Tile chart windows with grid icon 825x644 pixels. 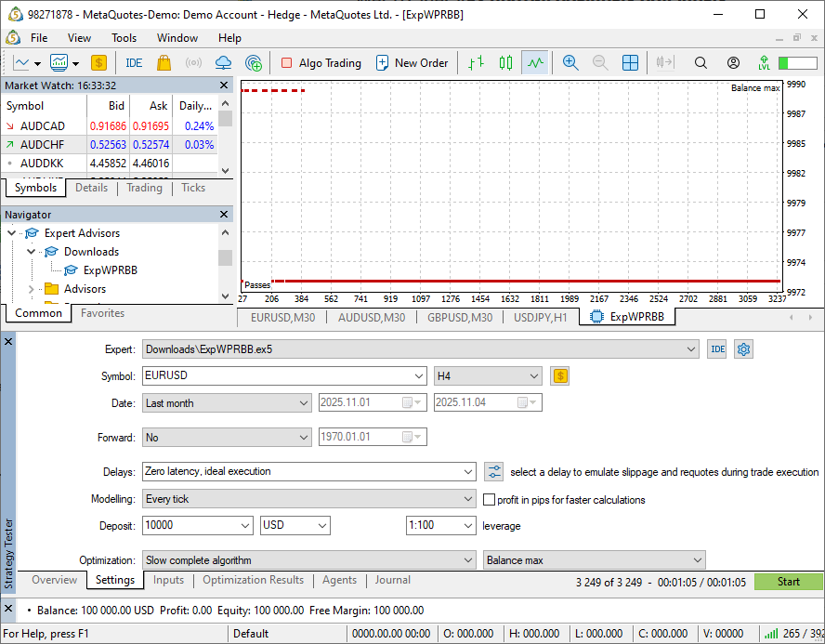[630, 63]
